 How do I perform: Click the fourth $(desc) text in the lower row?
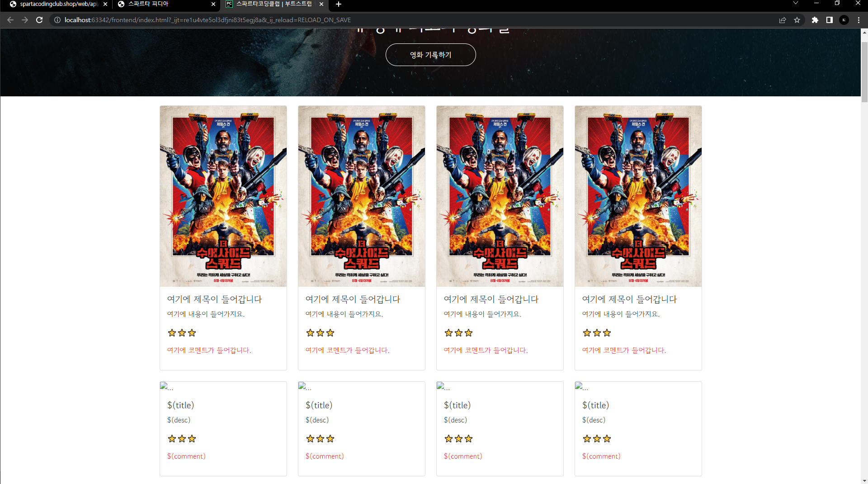pos(594,420)
